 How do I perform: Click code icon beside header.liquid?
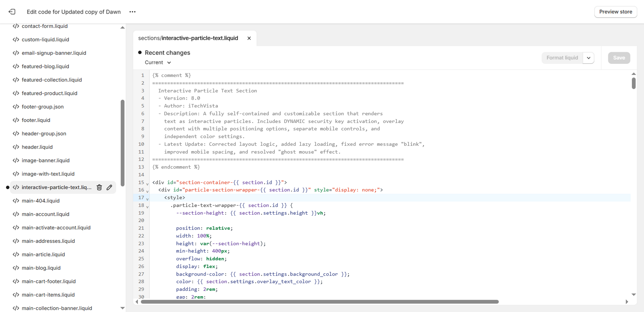coord(16,147)
